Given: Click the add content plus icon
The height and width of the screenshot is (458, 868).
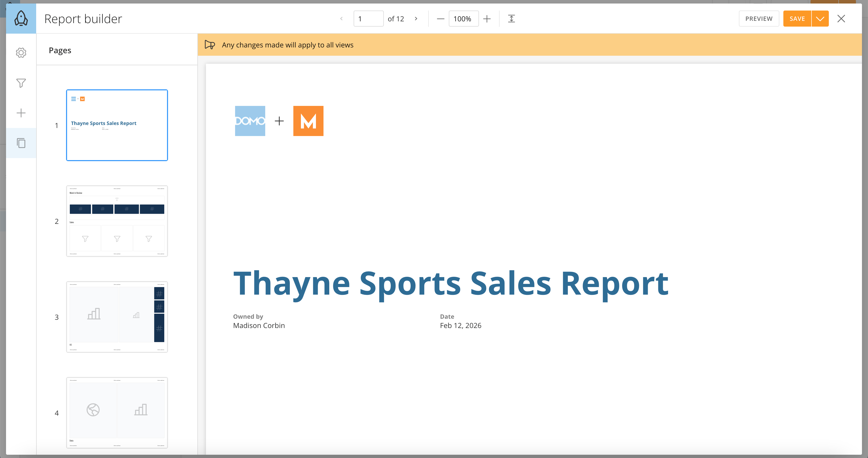Looking at the screenshot, I should click(x=21, y=113).
